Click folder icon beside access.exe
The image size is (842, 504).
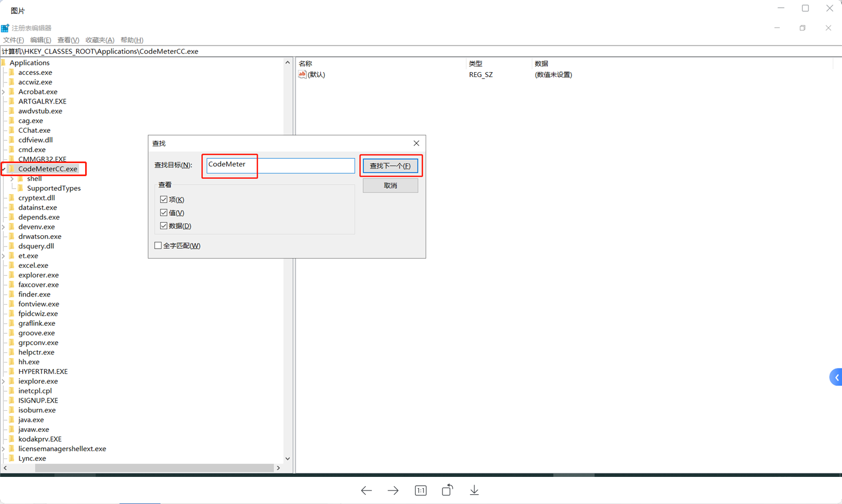(x=12, y=72)
